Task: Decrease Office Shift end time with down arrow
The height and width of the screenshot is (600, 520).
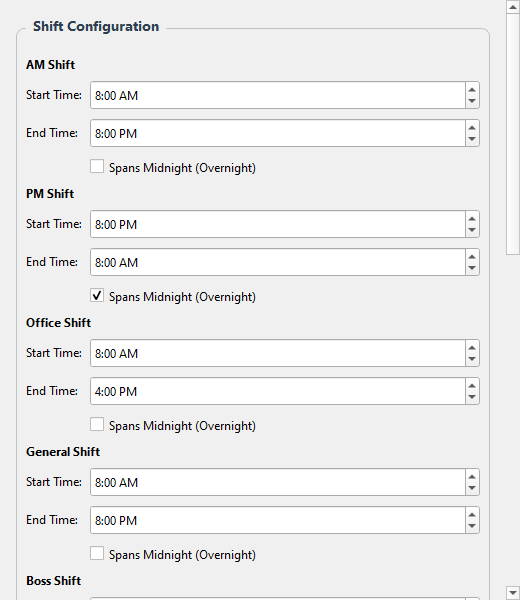Action: click(x=472, y=397)
